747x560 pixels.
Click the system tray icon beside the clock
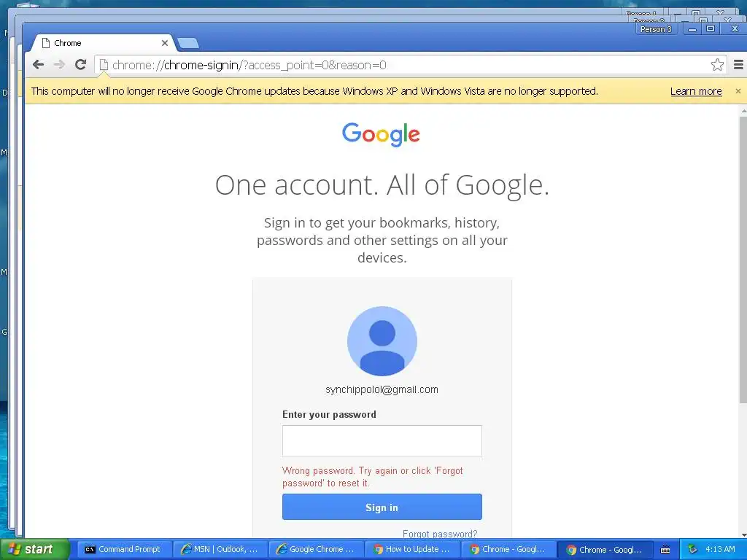pos(692,550)
